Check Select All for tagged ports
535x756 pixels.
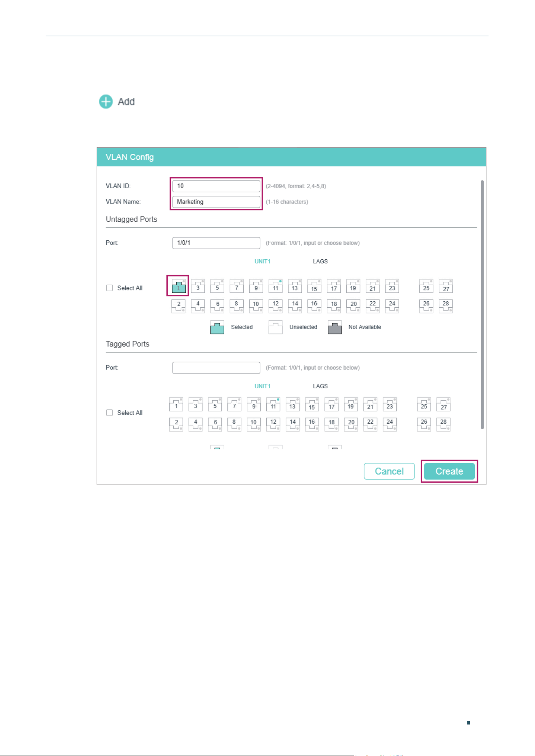[110, 413]
